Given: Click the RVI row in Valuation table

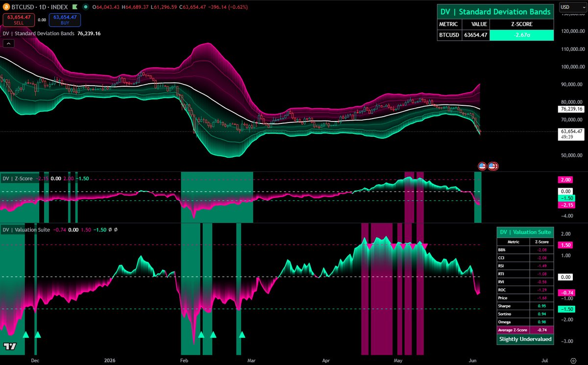Looking at the screenshot, I should (525, 282).
